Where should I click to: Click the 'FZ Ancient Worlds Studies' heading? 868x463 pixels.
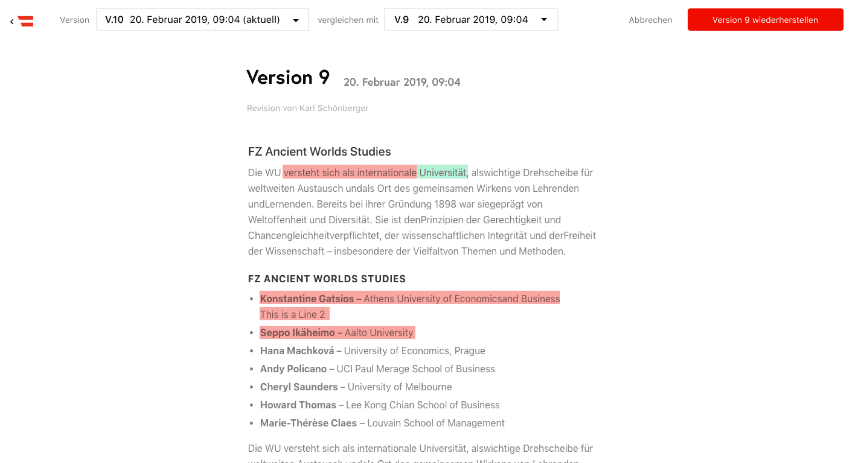pyautogui.click(x=319, y=151)
